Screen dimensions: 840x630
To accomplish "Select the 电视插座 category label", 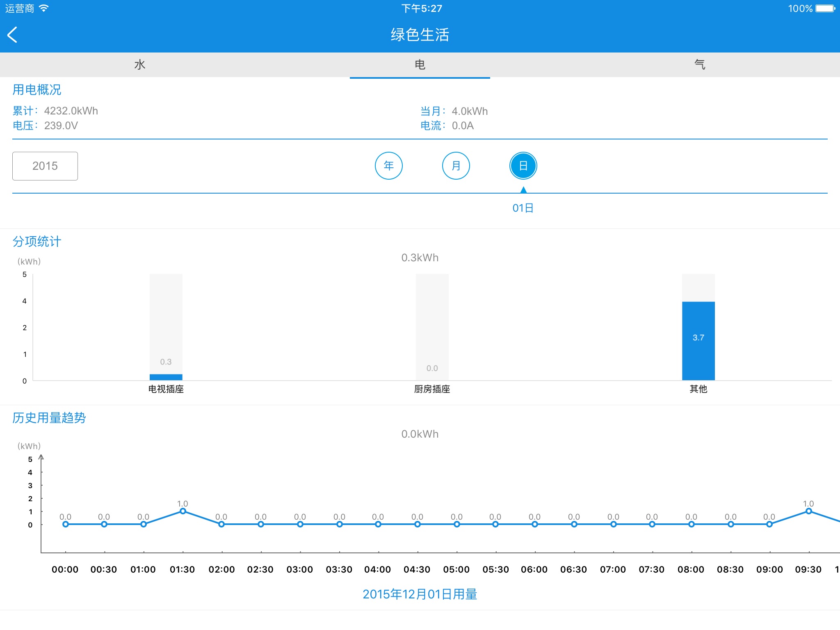I will [x=166, y=389].
